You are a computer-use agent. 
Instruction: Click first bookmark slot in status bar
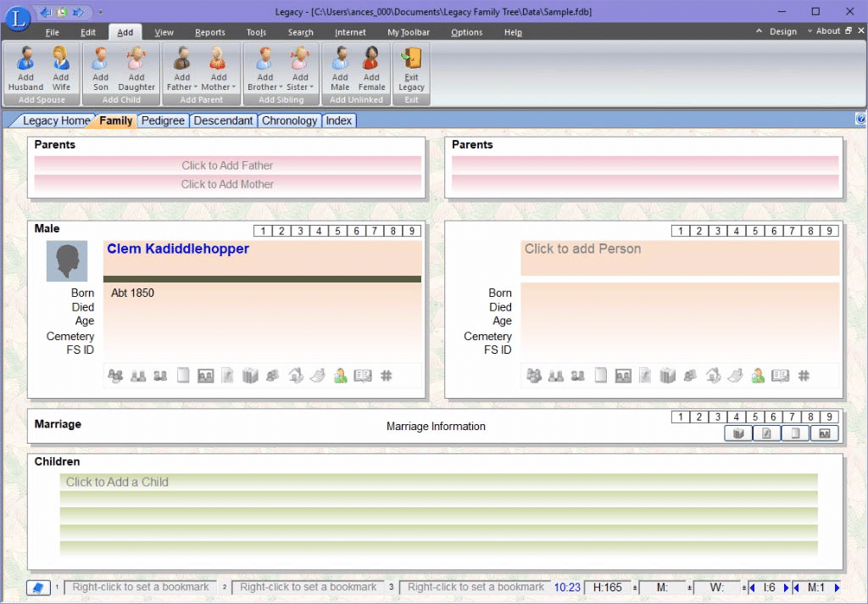pyautogui.click(x=141, y=587)
